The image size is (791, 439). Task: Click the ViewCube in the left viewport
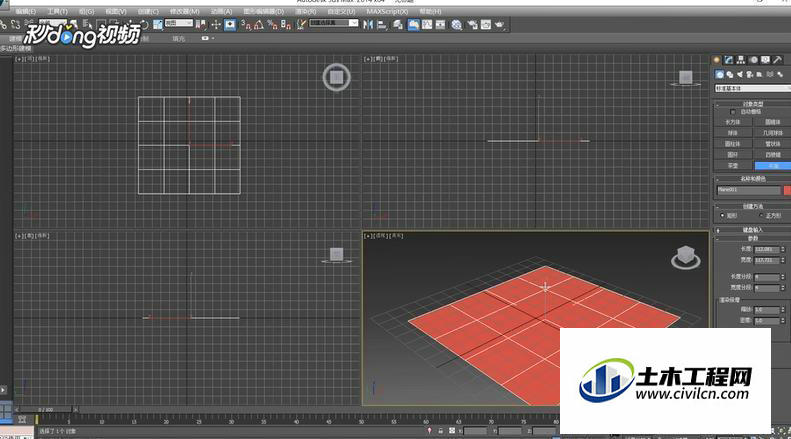click(x=336, y=255)
